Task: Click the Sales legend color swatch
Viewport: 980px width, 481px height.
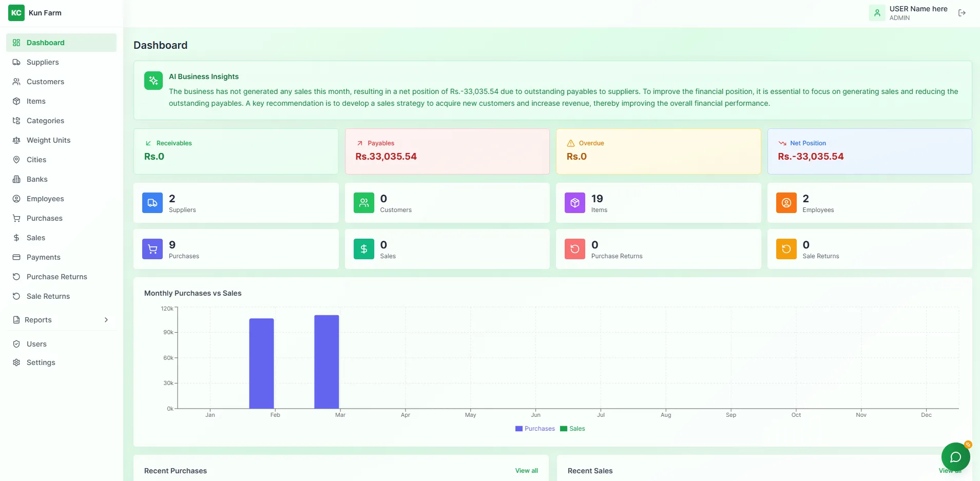Action: point(564,429)
